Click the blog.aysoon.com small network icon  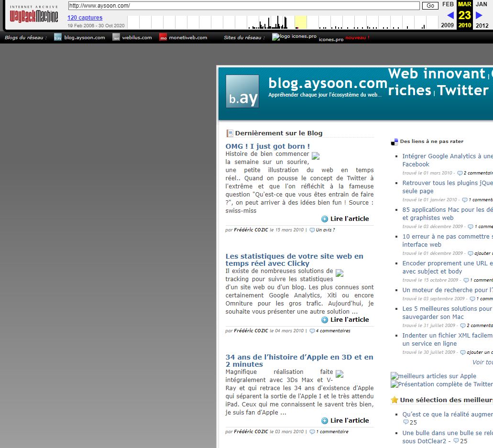pos(58,37)
